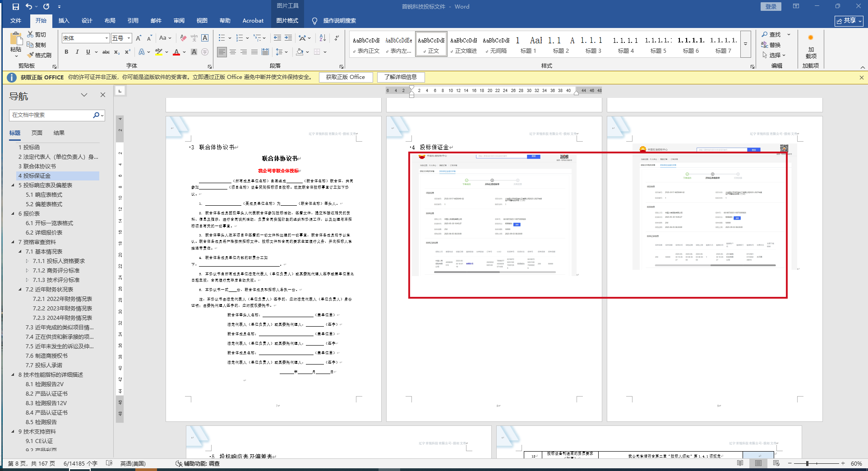Toggle strikethrough formatting

coord(106,52)
